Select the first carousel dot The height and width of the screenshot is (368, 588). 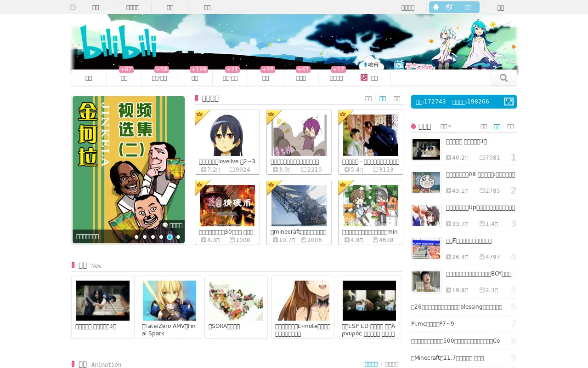coord(136,237)
